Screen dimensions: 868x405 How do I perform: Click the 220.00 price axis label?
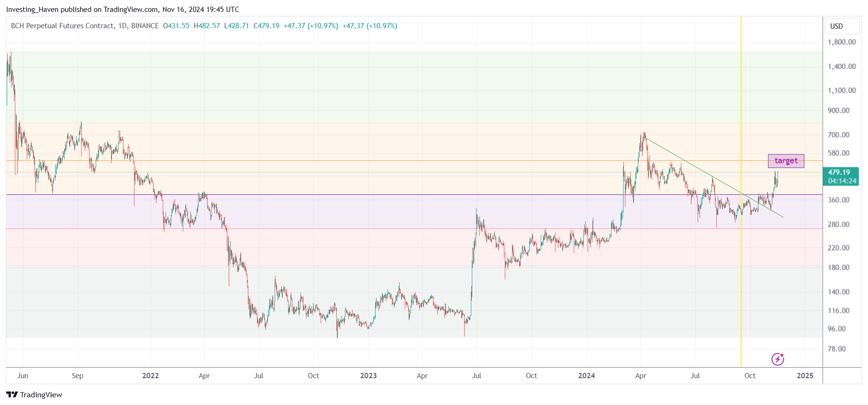(839, 248)
